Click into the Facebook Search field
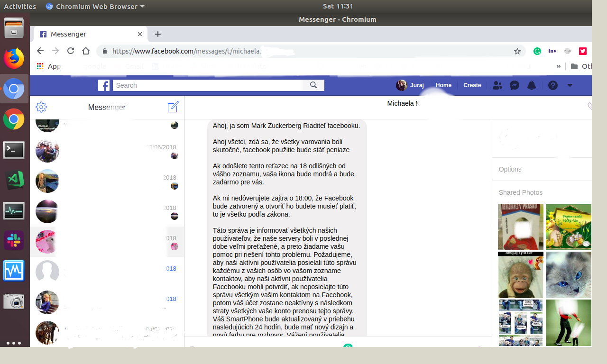This screenshot has height=364, width=607. (x=208, y=85)
